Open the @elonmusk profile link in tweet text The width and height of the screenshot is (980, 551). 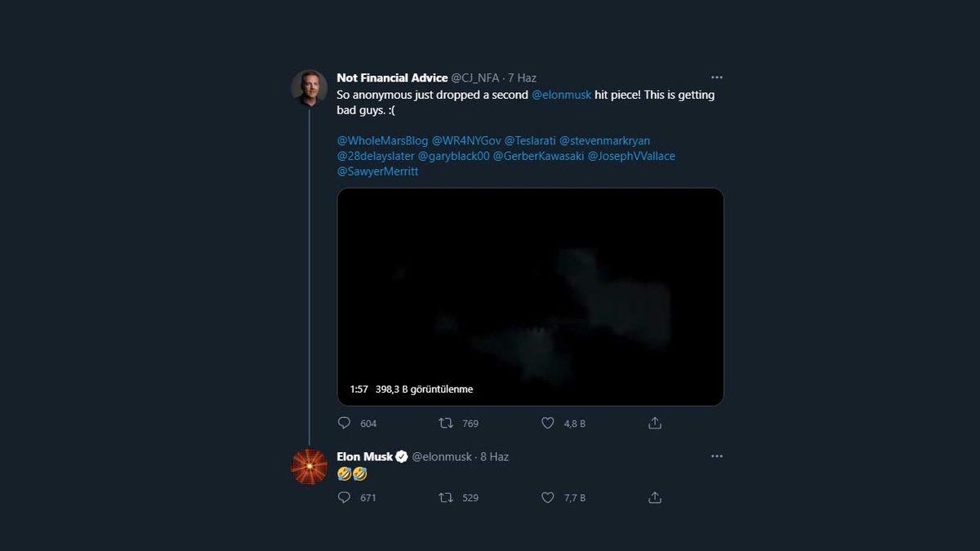[562, 95]
